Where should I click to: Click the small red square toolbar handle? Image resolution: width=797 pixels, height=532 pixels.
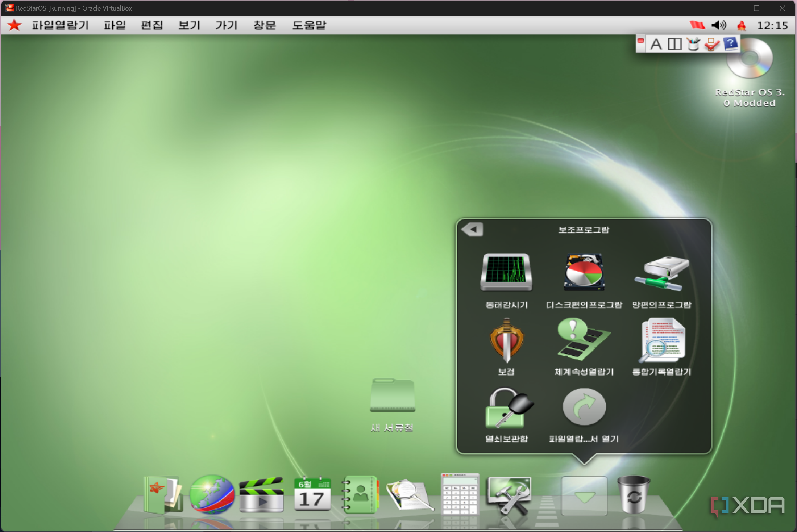[x=640, y=41]
